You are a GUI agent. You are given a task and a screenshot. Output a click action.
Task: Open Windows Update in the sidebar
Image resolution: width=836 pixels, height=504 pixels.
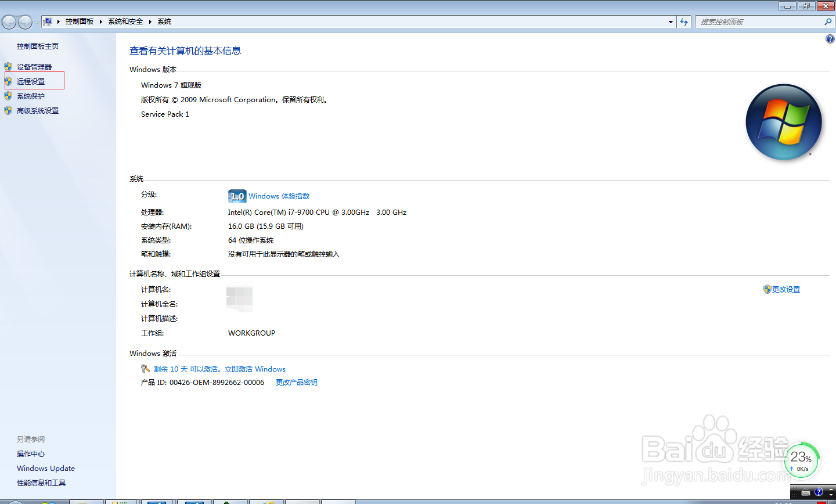[46, 469]
